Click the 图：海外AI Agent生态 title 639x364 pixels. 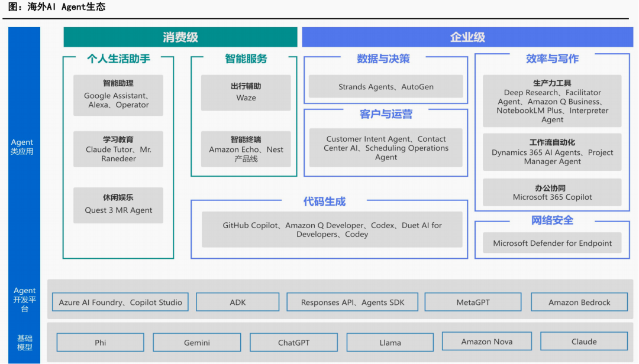tap(57, 6)
